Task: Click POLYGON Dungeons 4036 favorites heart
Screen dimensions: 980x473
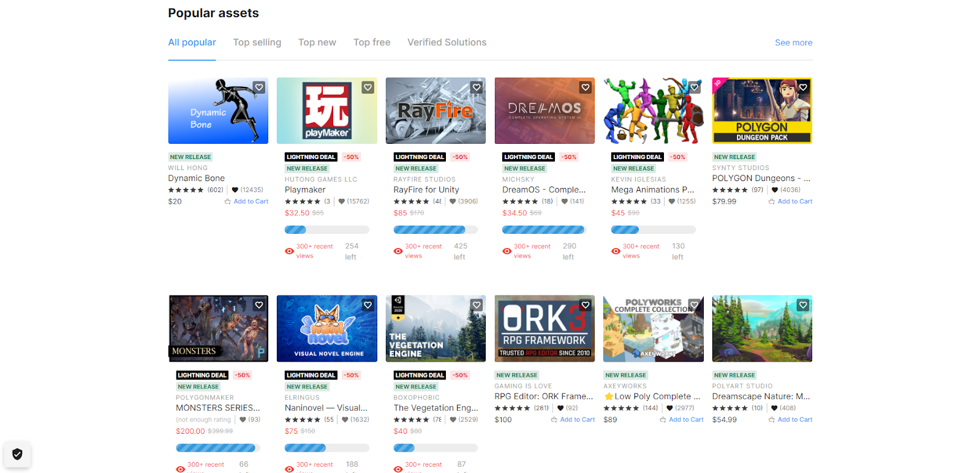Action: point(775,190)
